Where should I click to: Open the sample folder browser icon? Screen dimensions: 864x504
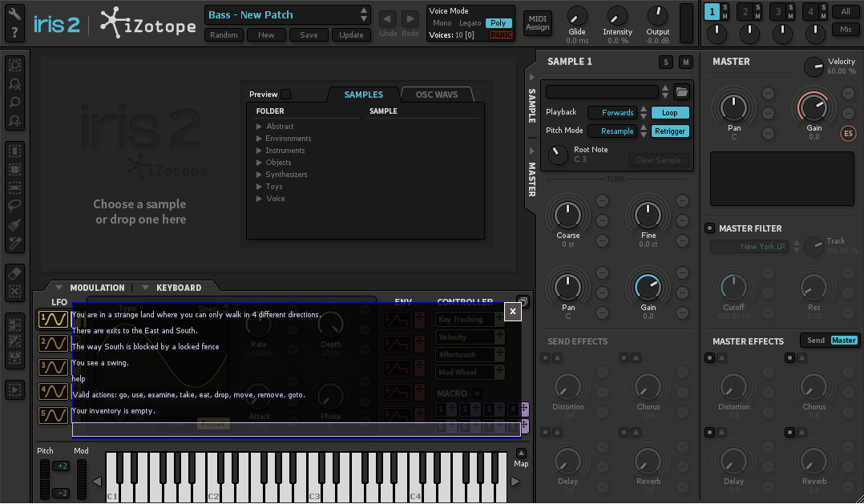click(x=681, y=91)
